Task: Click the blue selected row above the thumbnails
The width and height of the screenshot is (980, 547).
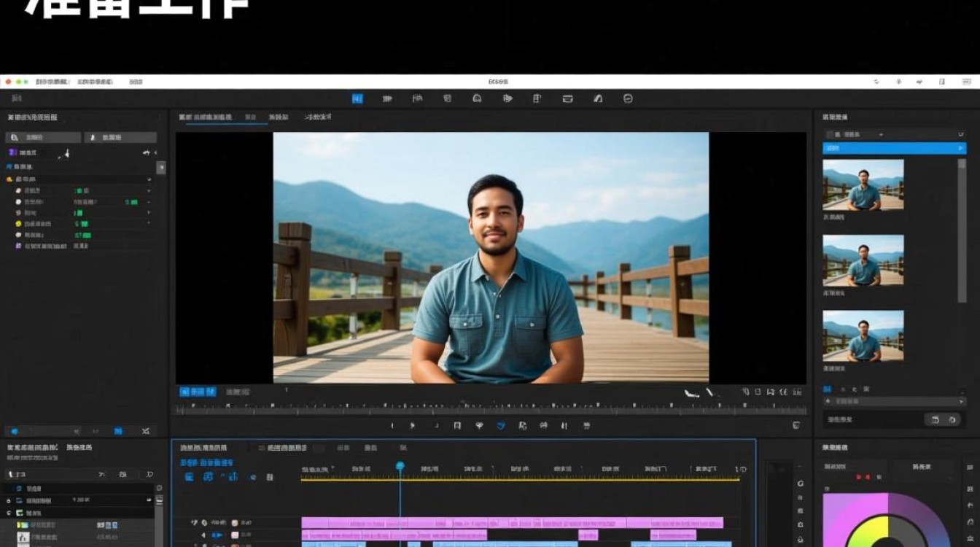Action: click(894, 148)
